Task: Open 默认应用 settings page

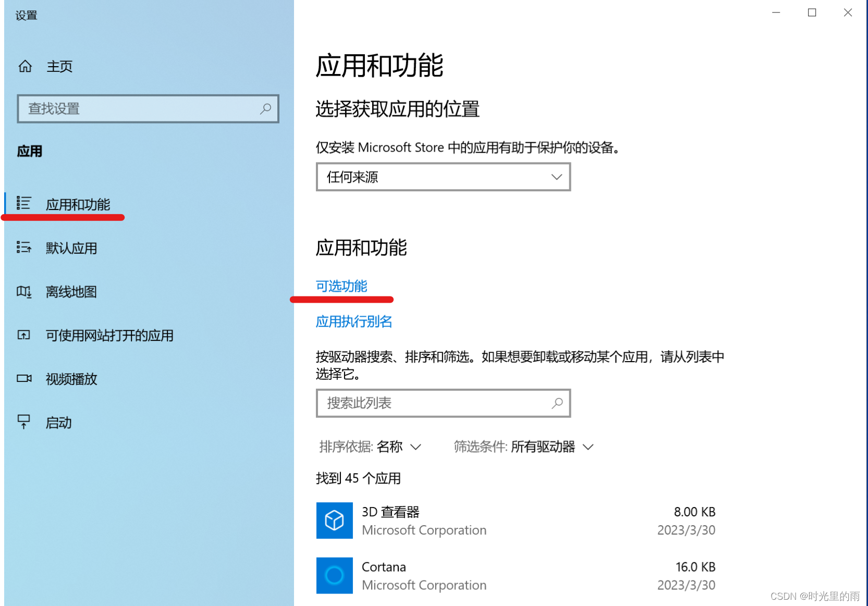Action: click(x=71, y=248)
